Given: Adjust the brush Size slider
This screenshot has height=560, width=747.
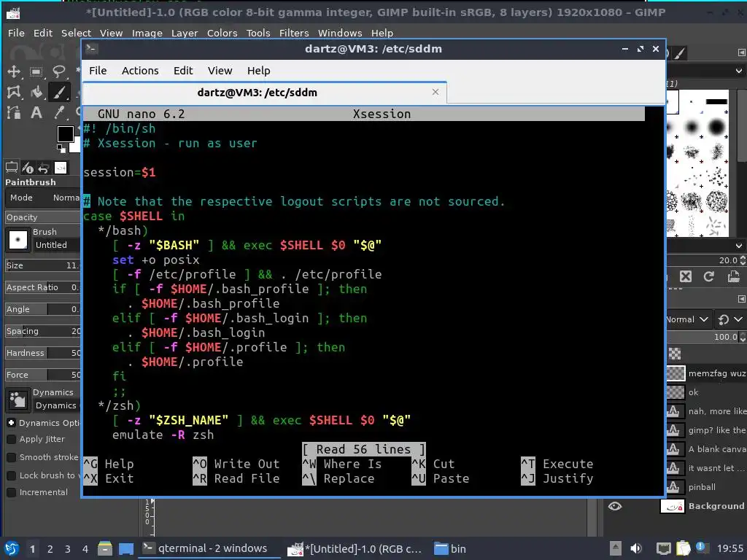Looking at the screenshot, I should 43,265.
